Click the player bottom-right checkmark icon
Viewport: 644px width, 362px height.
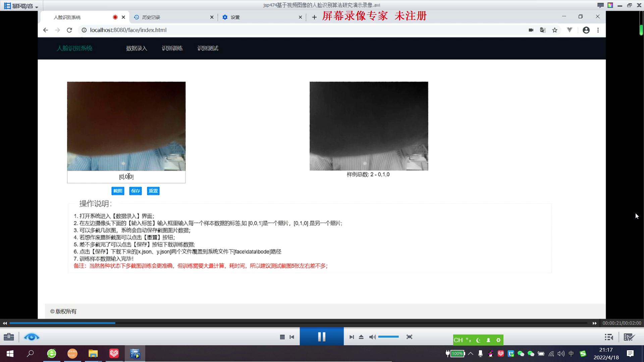(x=629, y=337)
